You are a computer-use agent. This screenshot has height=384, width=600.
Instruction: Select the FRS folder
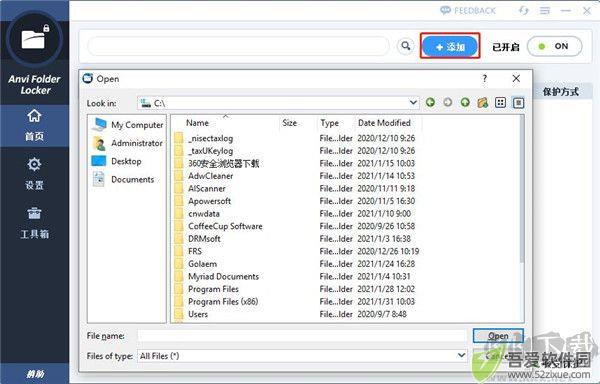(x=195, y=251)
